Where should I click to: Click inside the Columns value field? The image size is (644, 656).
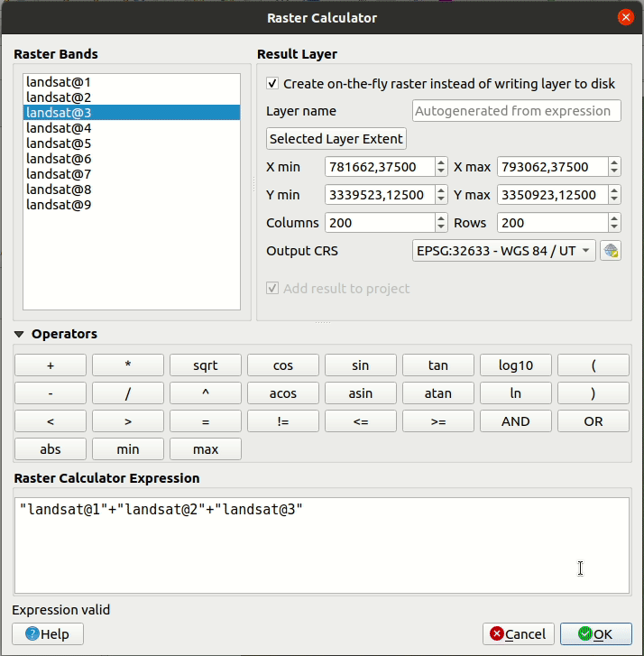[x=379, y=223]
